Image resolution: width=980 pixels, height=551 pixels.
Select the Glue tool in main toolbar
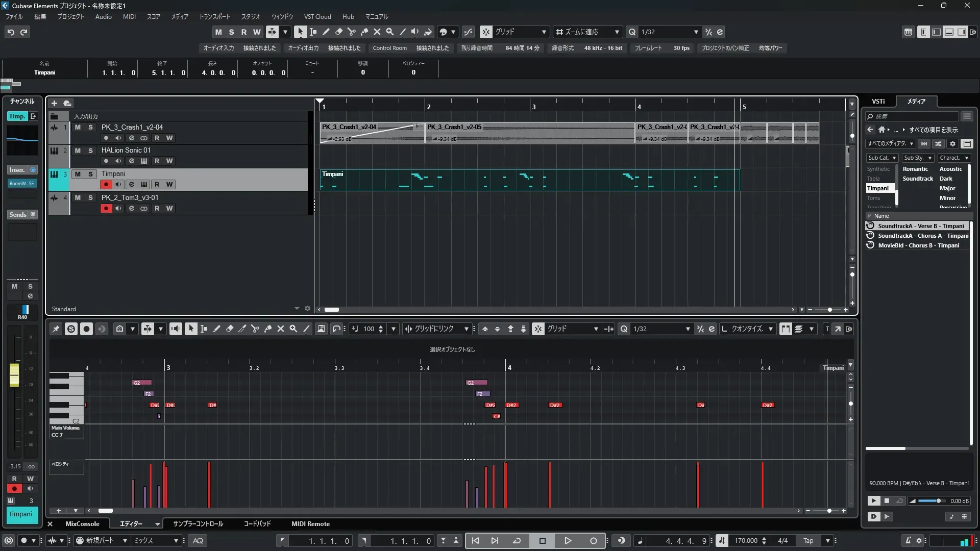tap(364, 32)
